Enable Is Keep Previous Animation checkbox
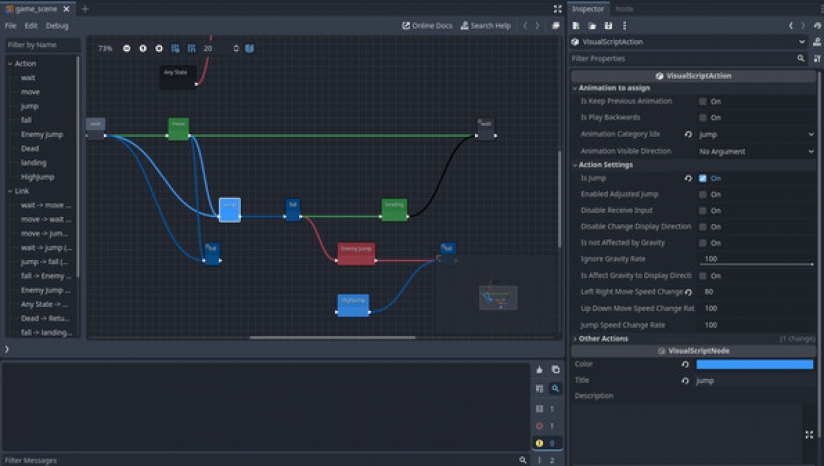This screenshot has width=824, height=466. 703,101
